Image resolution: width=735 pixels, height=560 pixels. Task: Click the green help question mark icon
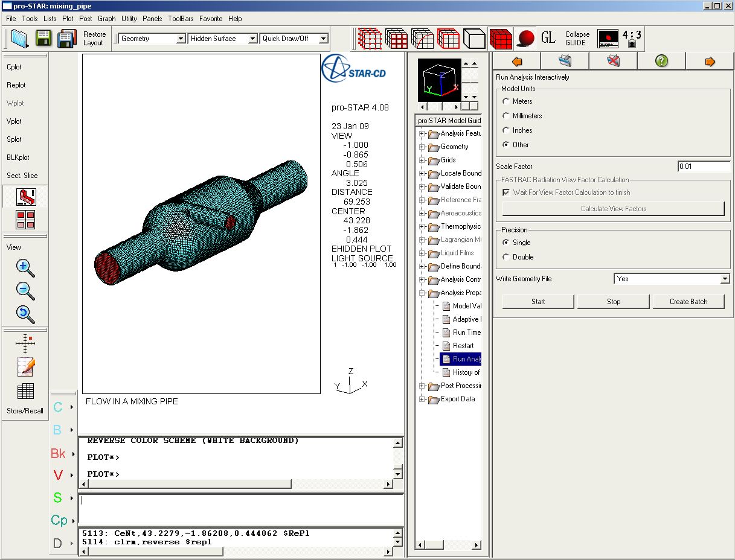(x=661, y=61)
